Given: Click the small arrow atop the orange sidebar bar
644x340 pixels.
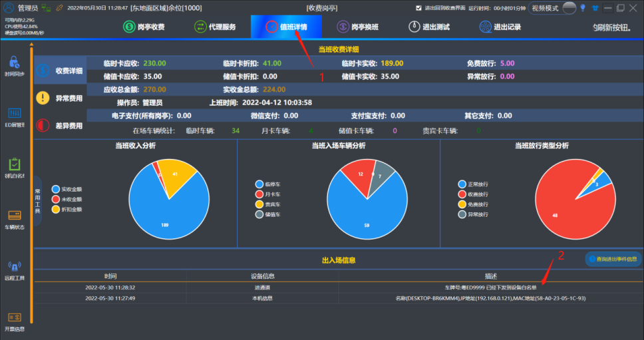Looking at the screenshot, I should click(x=31, y=44).
